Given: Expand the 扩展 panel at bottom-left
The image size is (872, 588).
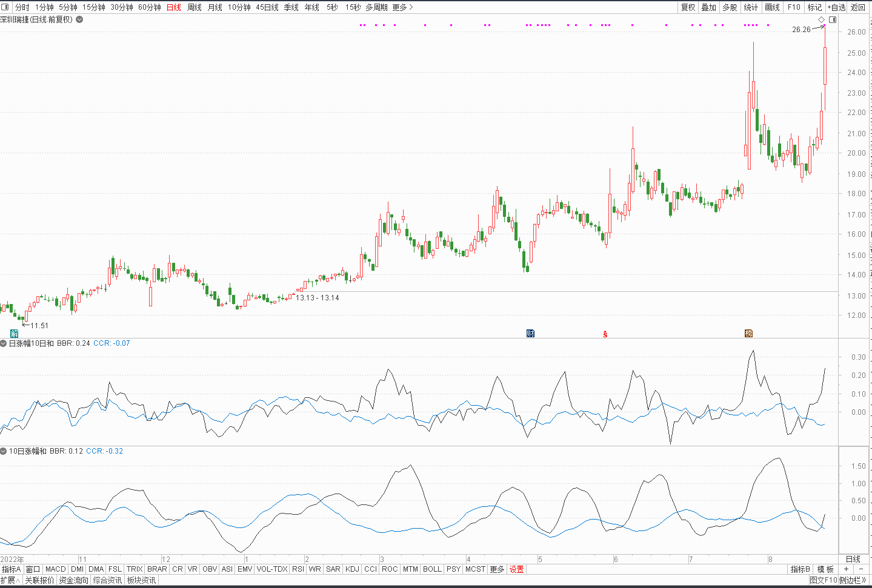Looking at the screenshot, I should coord(11,580).
